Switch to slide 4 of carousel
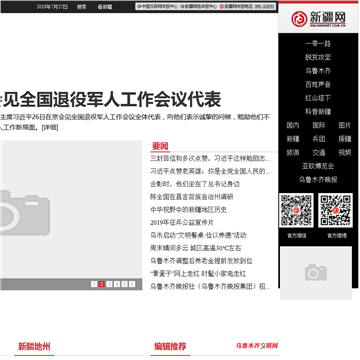Viewport: 360px width, 360px height. (x=117, y=284)
